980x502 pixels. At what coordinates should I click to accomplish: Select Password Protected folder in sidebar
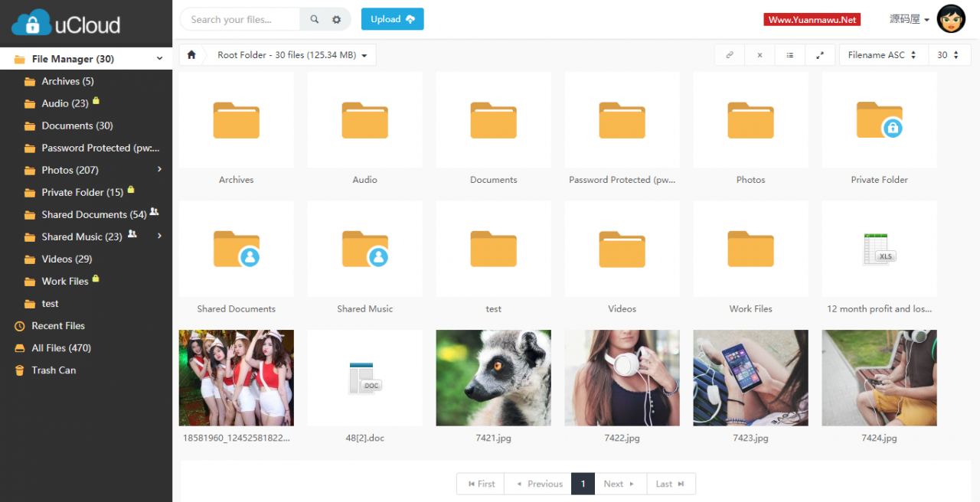(x=101, y=148)
